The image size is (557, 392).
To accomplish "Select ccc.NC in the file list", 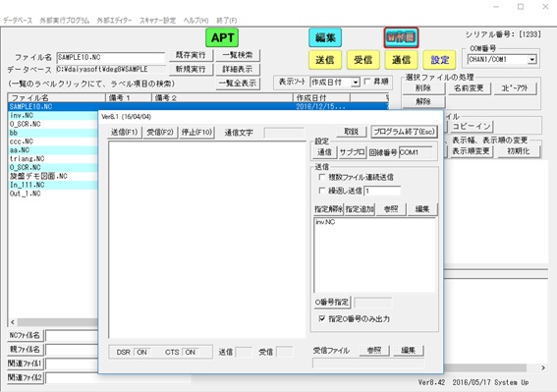I will (22, 141).
